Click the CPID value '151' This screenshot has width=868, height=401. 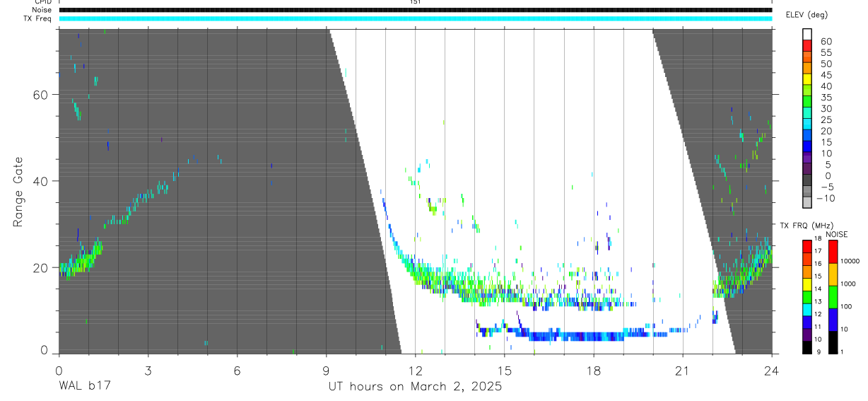coord(415,2)
